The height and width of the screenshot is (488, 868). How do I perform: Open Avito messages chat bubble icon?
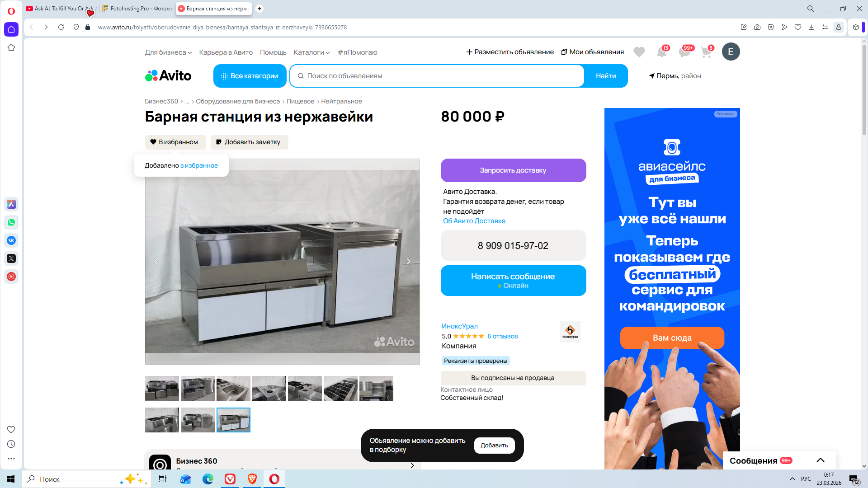point(684,52)
